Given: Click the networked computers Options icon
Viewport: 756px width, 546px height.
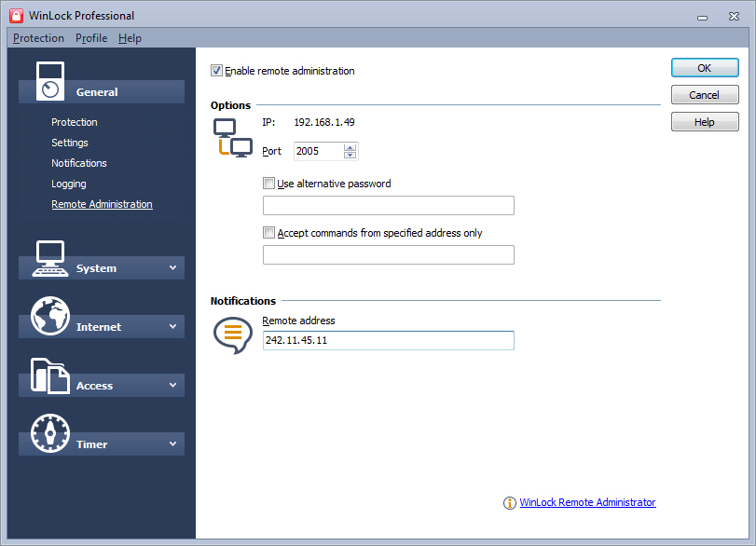Looking at the screenshot, I should pos(233,138).
